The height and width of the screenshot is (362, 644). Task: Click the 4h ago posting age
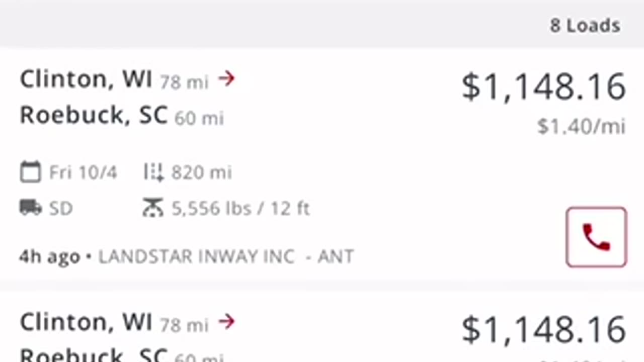point(49,256)
